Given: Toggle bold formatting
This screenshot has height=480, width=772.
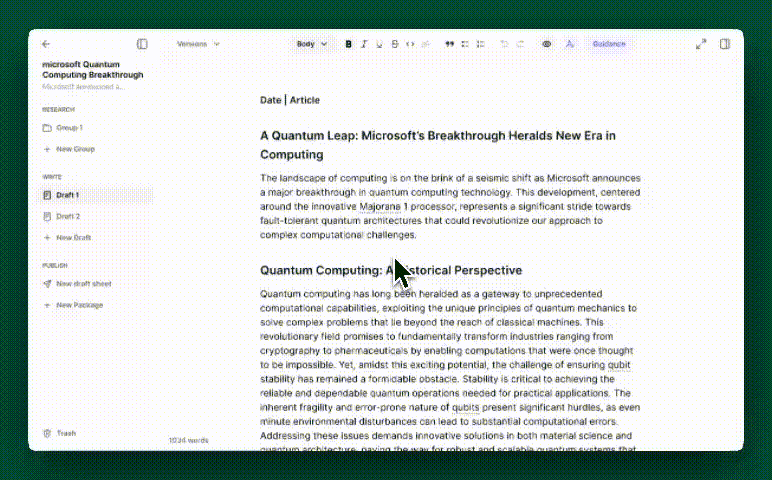Looking at the screenshot, I should click(x=349, y=44).
